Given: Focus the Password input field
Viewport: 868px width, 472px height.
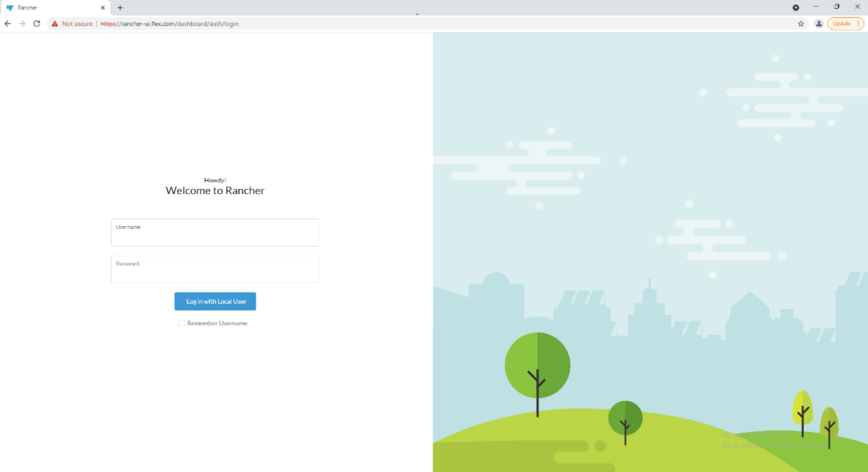Looking at the screenshot, I should tap(215, 269).
